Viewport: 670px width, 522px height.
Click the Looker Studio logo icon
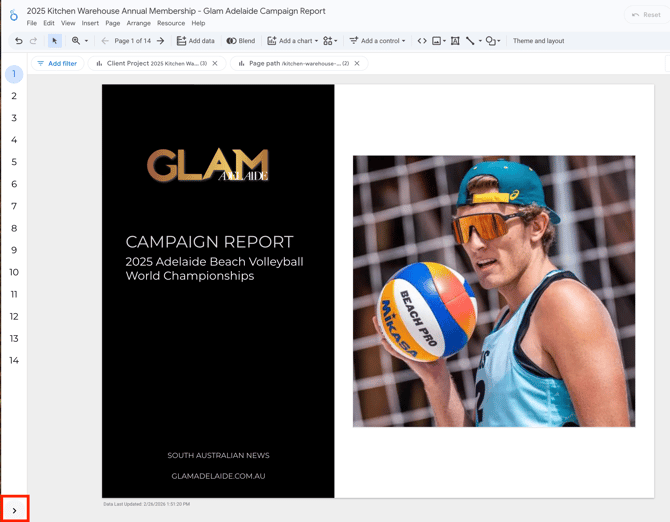pyautogui.click(x=13, y=15)
